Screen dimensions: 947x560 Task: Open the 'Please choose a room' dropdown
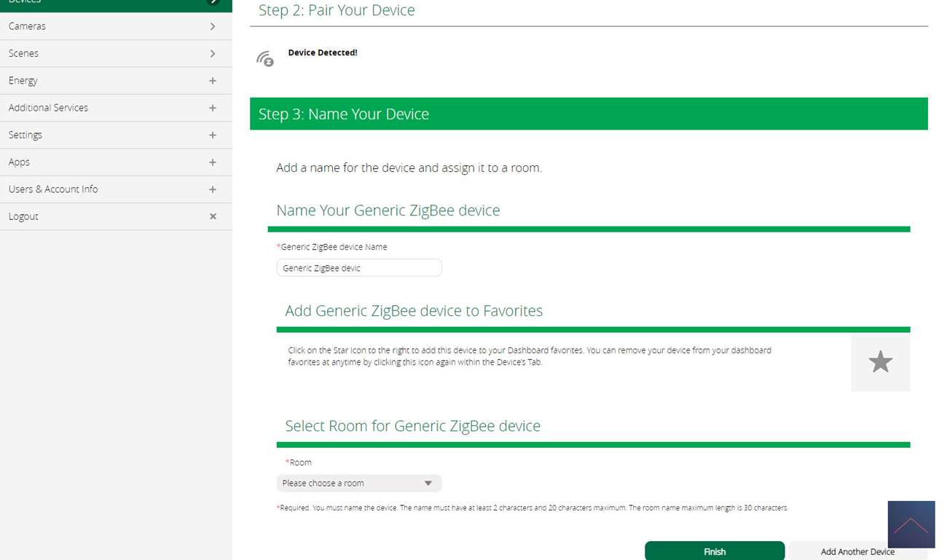point(358,483)
